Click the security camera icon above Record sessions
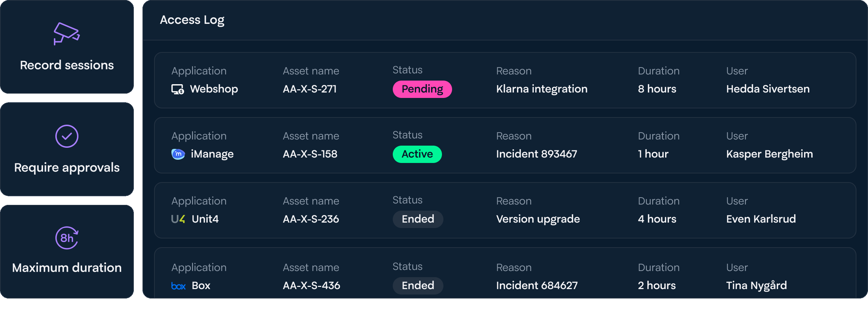Screen dimensions: 868x331 pyautogui.click(x=67, y=34)
